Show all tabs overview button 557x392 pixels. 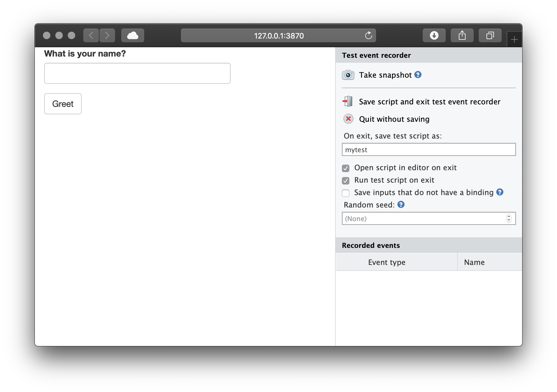490,36
